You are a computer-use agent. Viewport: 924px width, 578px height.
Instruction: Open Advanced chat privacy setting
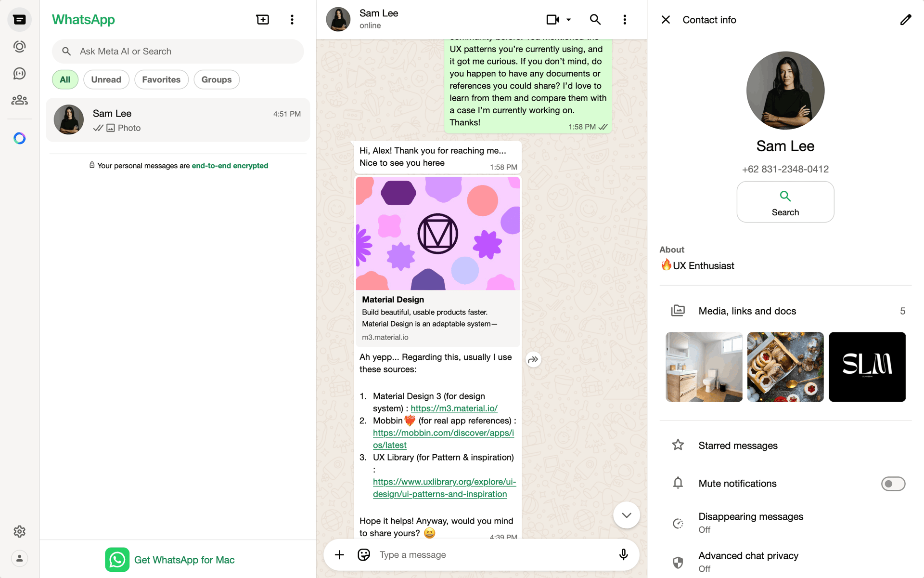[x=785, y=562]
